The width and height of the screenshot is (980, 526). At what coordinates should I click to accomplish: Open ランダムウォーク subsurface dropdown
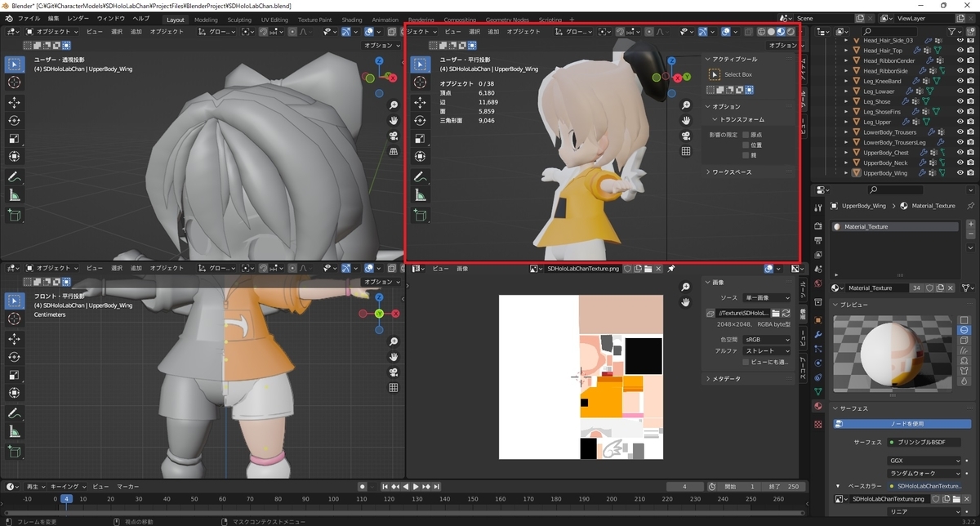coord(924,473)
